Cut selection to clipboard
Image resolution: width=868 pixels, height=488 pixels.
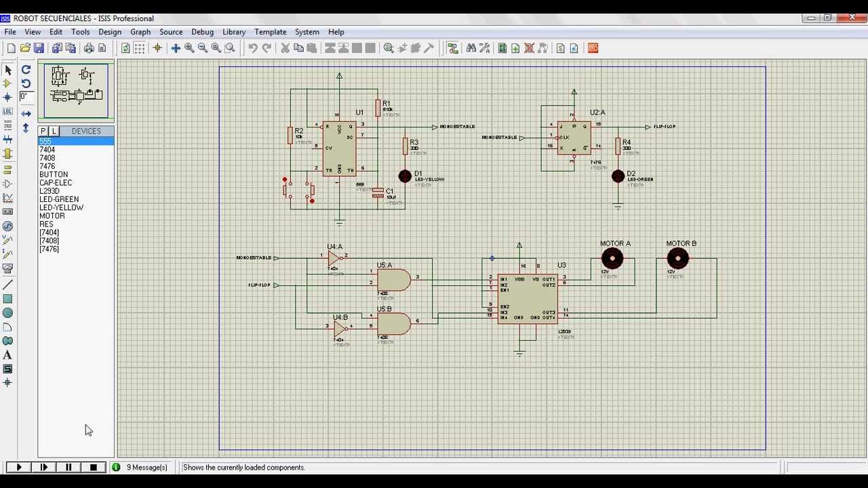(x=285, y=48)
